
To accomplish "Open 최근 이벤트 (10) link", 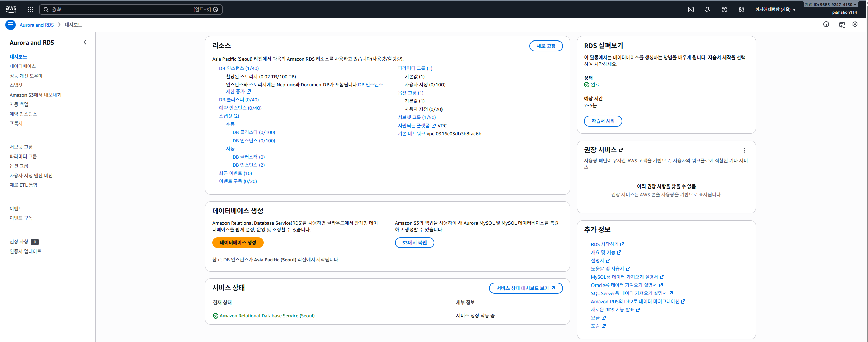I will pos(235,173).
